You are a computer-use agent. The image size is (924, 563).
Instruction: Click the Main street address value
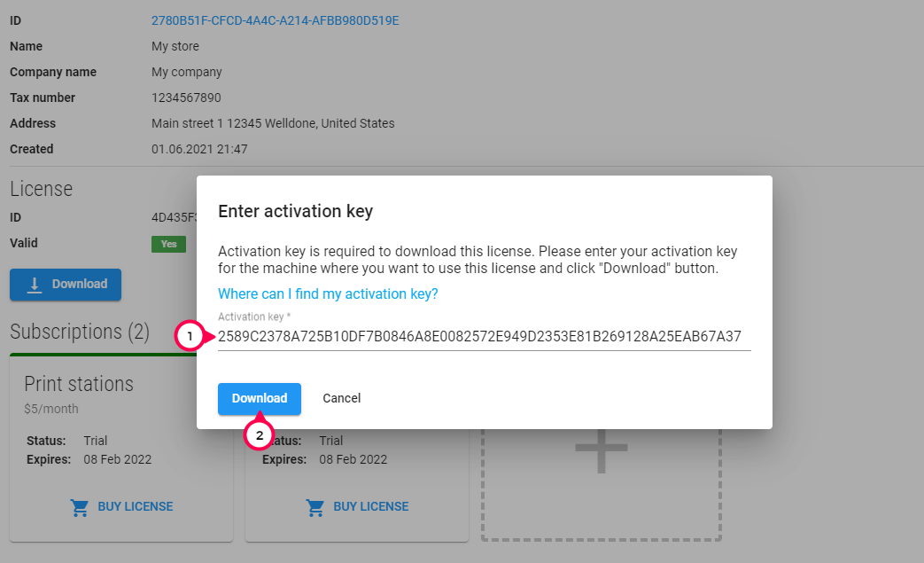(273, 123)
